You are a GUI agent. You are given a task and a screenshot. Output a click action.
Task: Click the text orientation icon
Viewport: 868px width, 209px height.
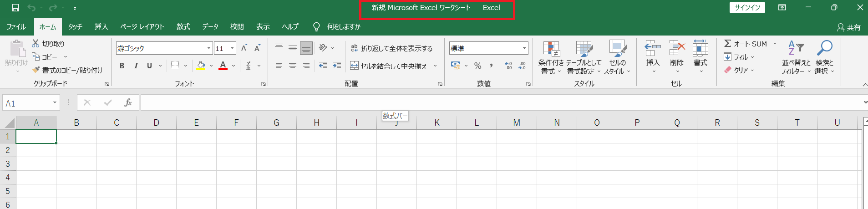(x=323, y=48)
